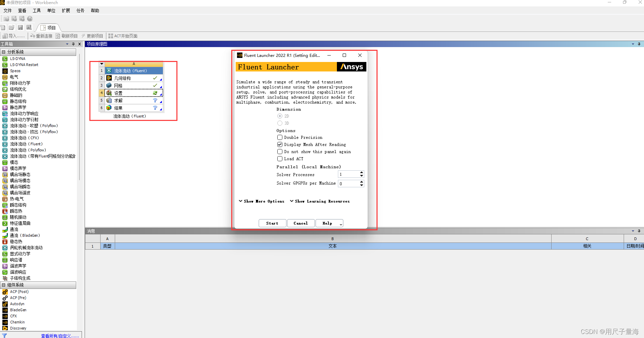The height and width of the screenshot is (338, 644).
Task: Click Cancel in the Fluent Launcher
Action: (301, 223)
